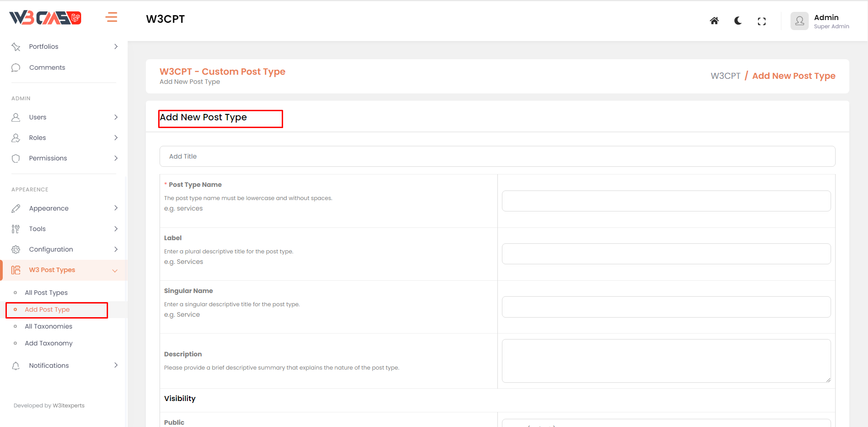Click the Notifications bell icon
This screenshot has height=427, width=868.
(16, 365)
